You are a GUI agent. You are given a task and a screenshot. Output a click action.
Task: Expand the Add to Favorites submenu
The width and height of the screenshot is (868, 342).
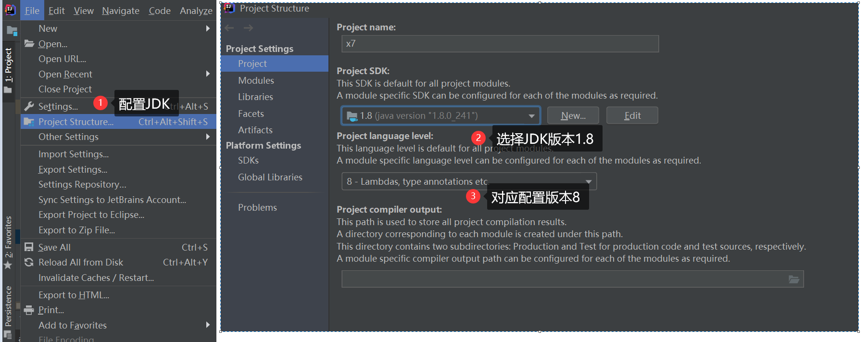tap(208, 325)
